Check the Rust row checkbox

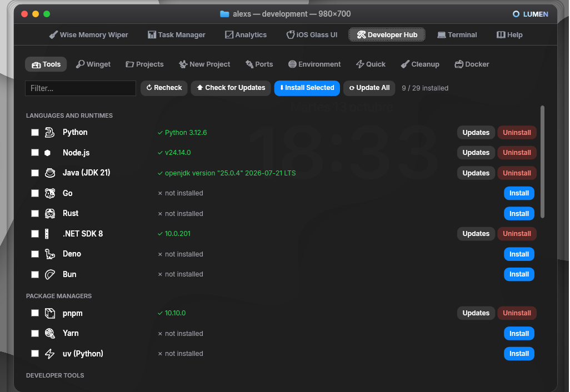(35, 214)
